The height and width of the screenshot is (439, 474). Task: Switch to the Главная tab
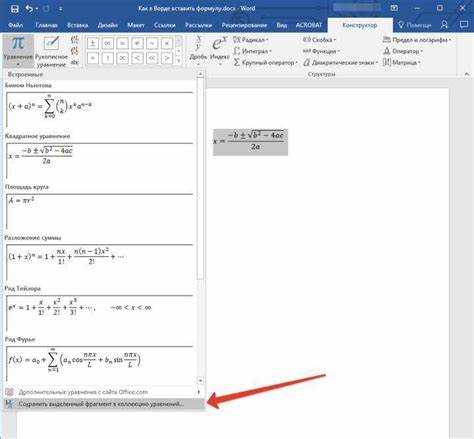pyautogui.click(x=47, y=25)
